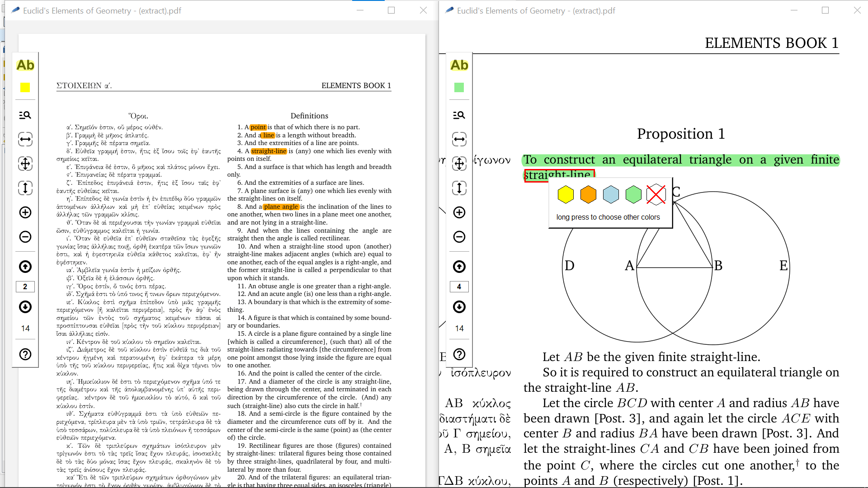
Task: Open help question mark icon in left toolbar
Action: (25, 354)
